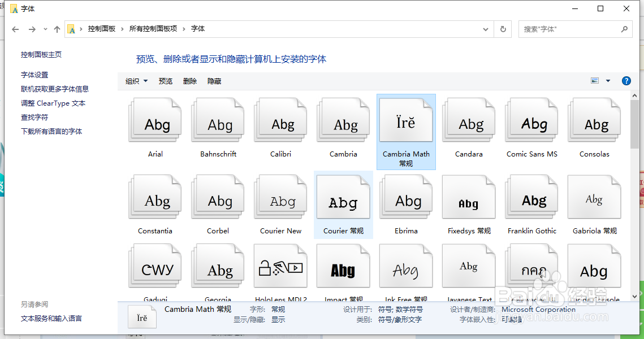Open 下载所有语言的字体 link
Viewport: 644px width, 339px height.
[x=51, y=131]
